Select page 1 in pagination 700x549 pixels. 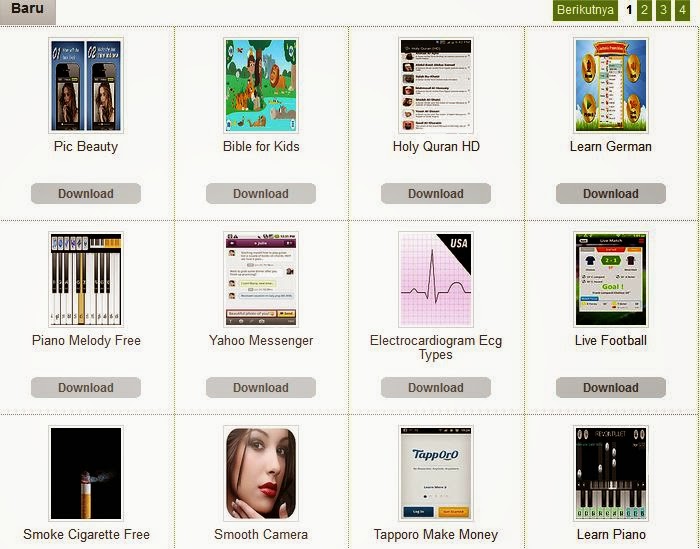coord(629,10)
